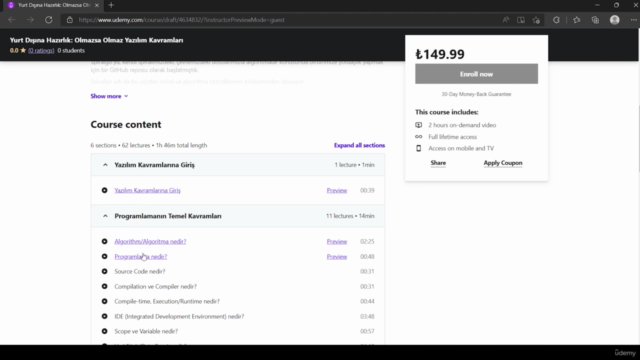Image resolution: width=640 pixels, height=360 pixels.
Task: Click the play icon beside Programlama nedir?
Action: (x=104, y=256)
